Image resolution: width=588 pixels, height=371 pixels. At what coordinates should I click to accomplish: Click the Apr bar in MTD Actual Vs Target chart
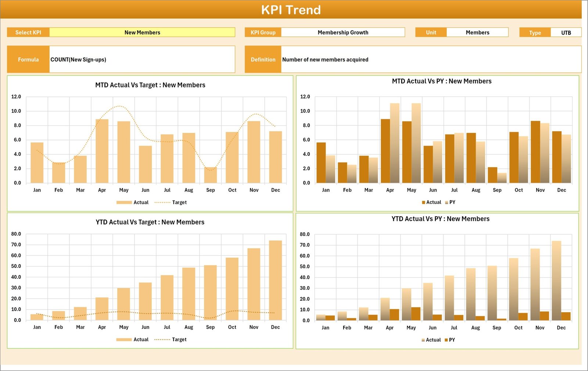102,151
